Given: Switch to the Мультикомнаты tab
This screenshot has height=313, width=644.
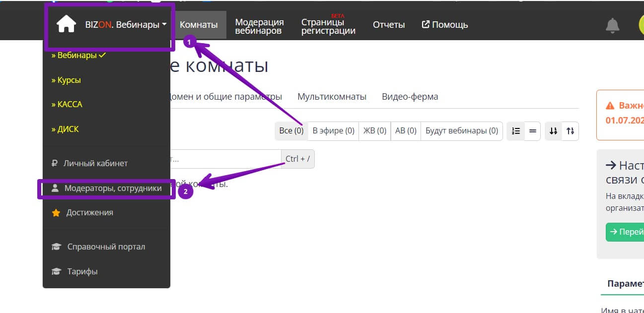Looking at the screenshot, I should click(332, 97).
